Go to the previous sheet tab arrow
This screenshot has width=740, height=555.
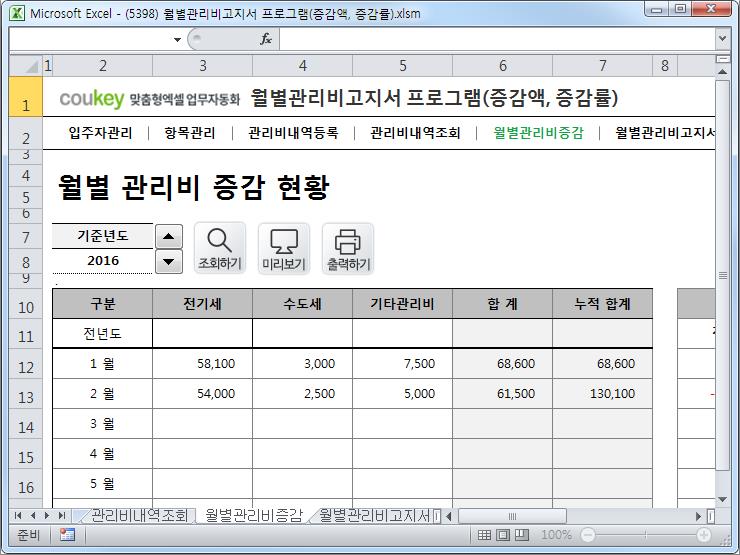tap(33, 516)
